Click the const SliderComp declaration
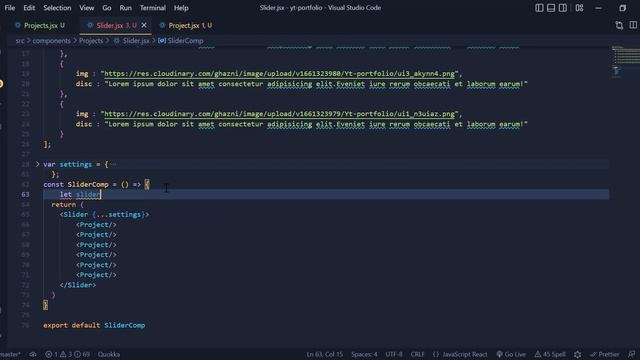 click(96, 184)
